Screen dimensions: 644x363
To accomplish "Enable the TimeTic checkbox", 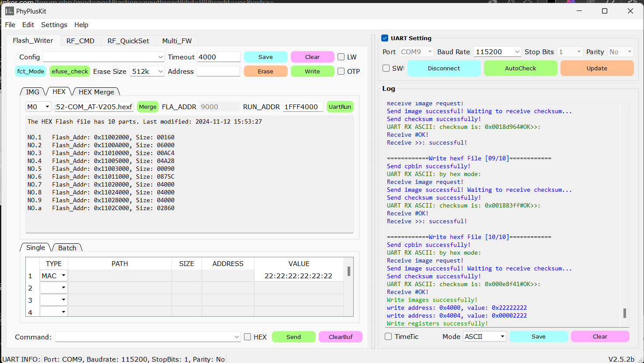I will pyautogui.click(x=388, y=336).
